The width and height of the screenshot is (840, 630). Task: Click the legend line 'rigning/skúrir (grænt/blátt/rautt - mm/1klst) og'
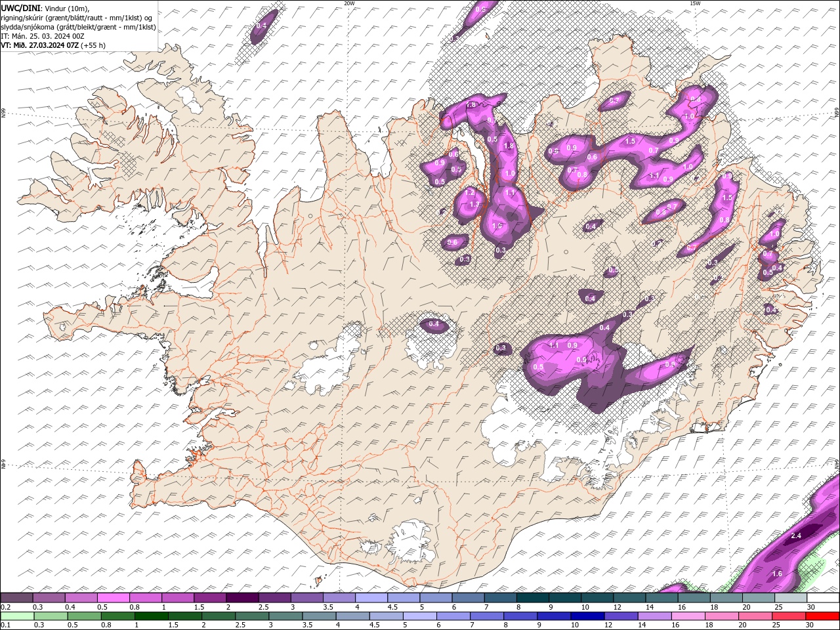[77, 18]
